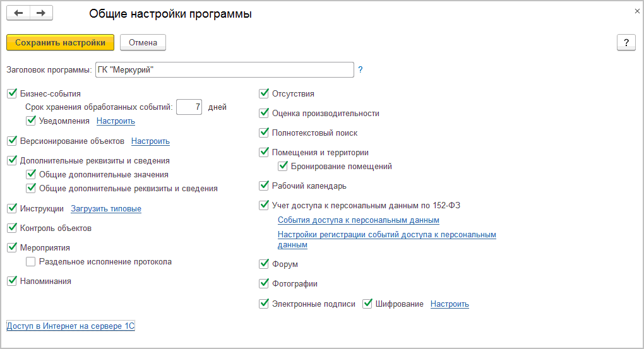Open Доступ в Интернет на сервере 1С
The height and width of the screenshot is (349, 644).
click(70, 326)
